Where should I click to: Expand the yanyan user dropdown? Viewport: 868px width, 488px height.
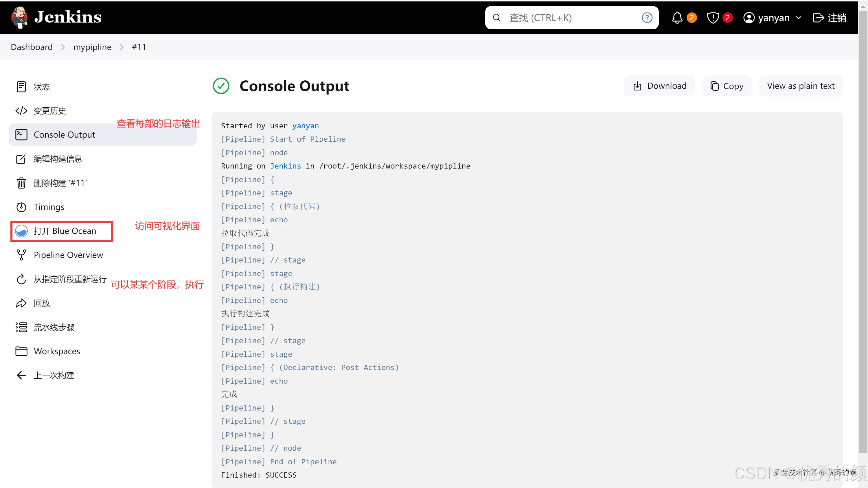(798, 18)
